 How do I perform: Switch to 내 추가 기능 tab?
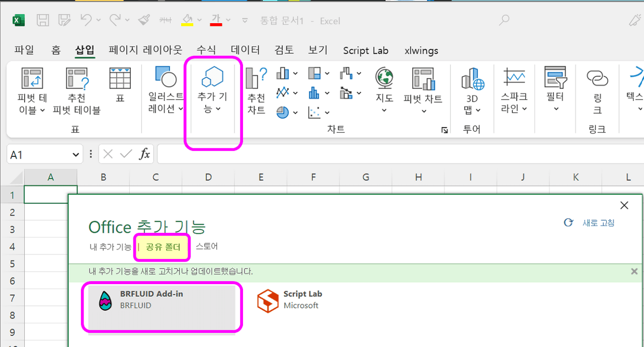pos(110,247)
